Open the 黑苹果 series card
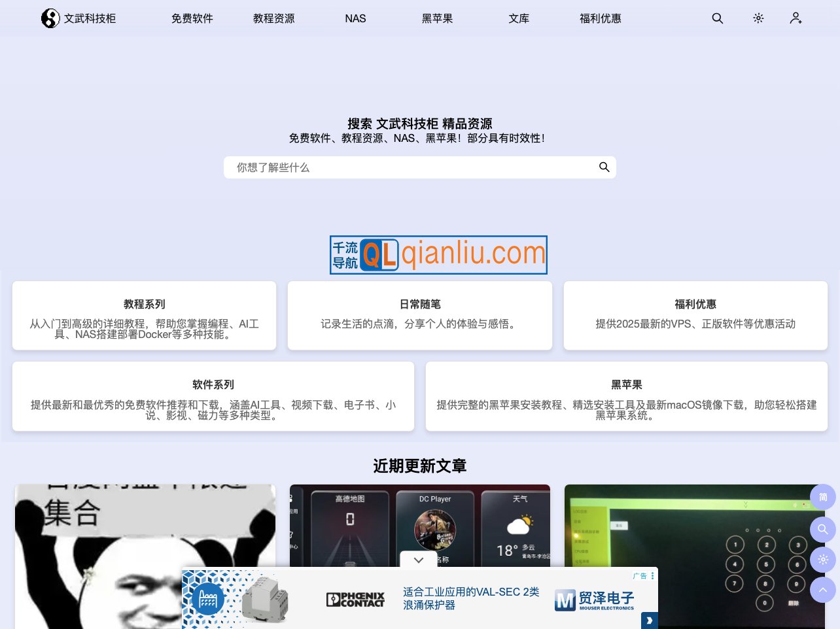Image resolution: width=840 pixels, height=629 pixels. [626, 396]
